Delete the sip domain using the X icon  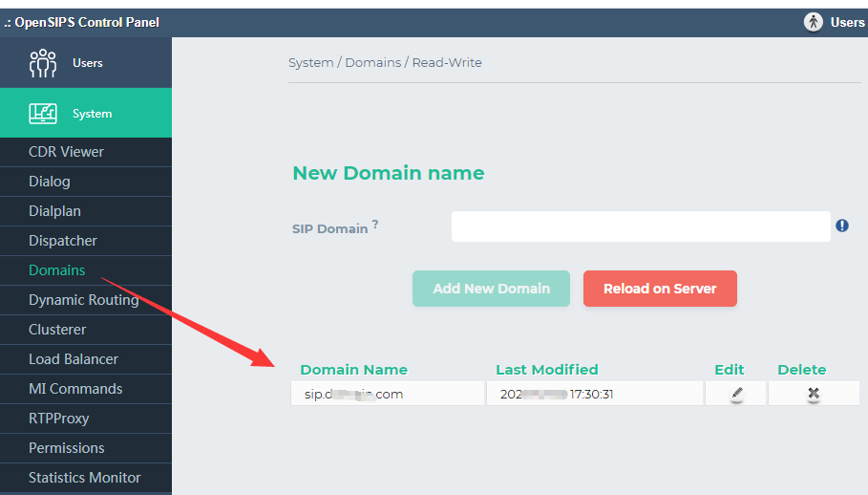pos(814,394)
